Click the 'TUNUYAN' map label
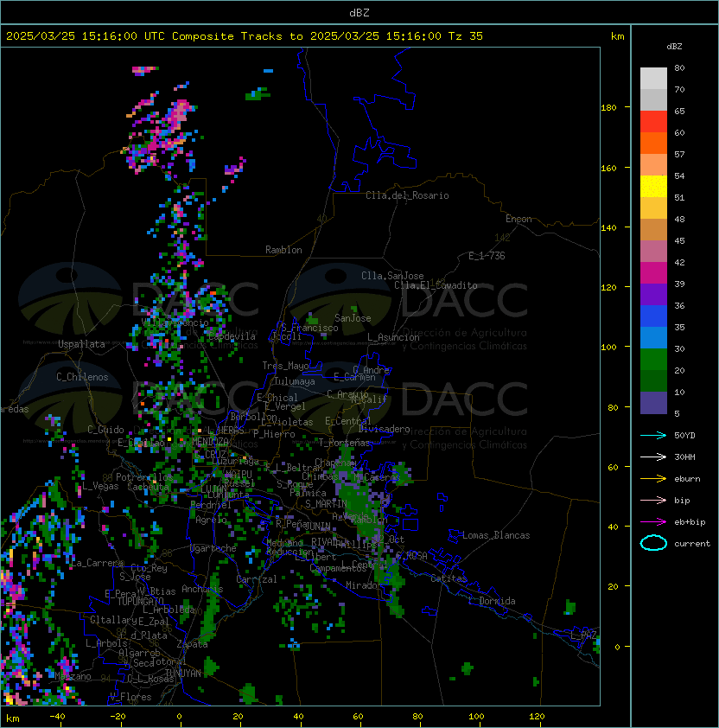Image resolution: width=719 pixels, height=728 pixels. point(183,674)
